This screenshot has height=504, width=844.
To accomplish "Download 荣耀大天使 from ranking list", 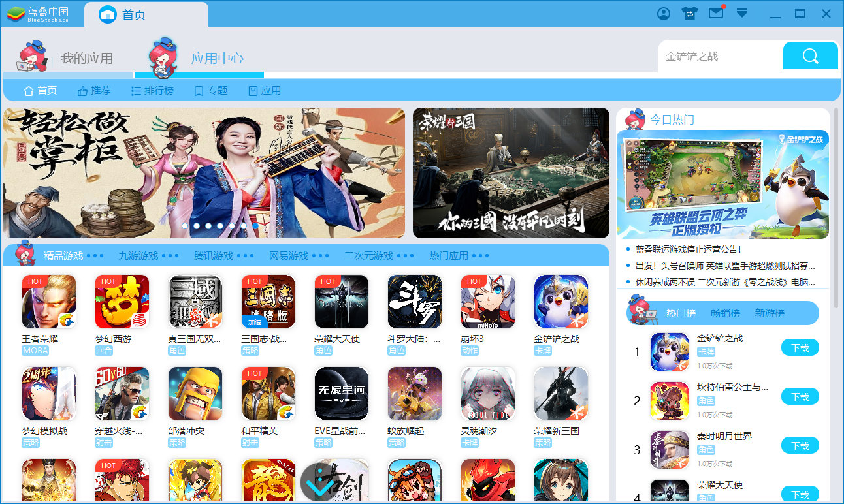I will pos(800,495).
